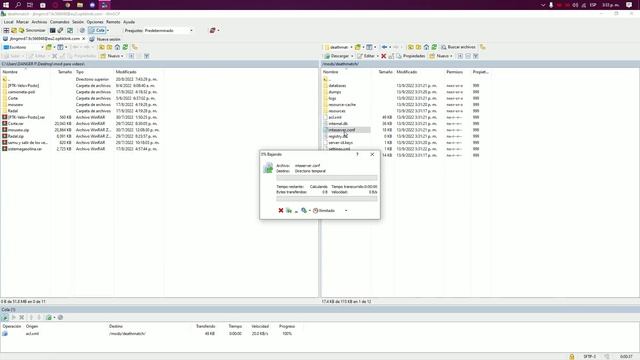Click the local path bar
Viewport: 640px width, 360px height.
click(x=159, y=64)
